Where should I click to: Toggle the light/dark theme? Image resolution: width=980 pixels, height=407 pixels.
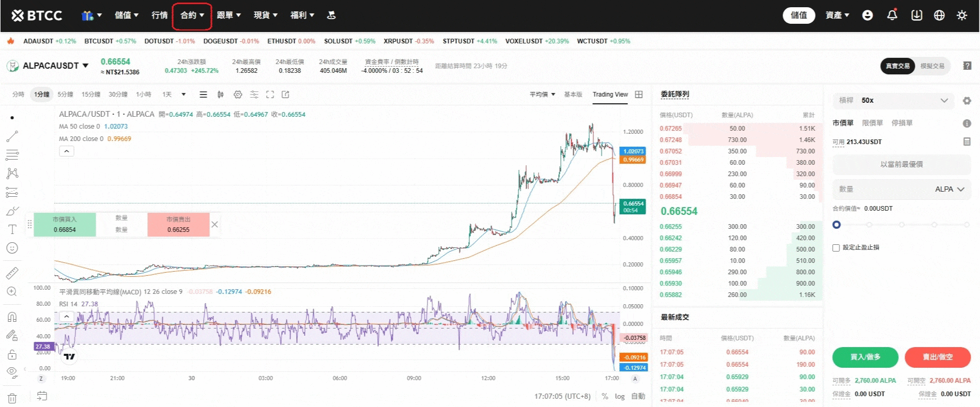point(961,15)
